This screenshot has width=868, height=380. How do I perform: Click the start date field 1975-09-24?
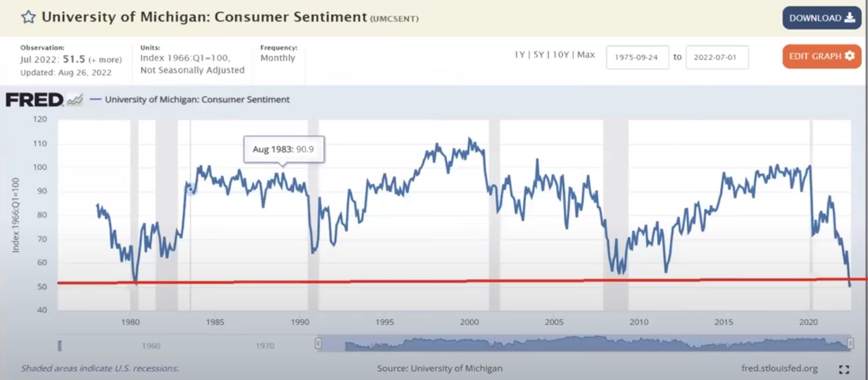click(x=637, y=57)
